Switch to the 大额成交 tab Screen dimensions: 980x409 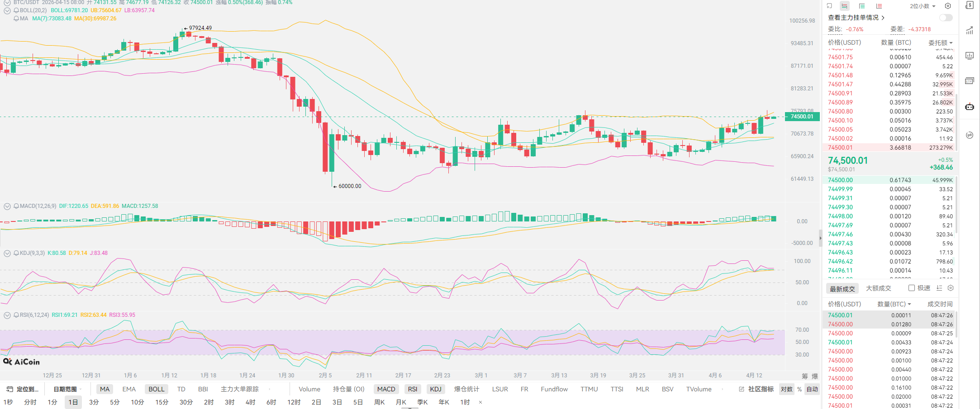pos(878,288)
